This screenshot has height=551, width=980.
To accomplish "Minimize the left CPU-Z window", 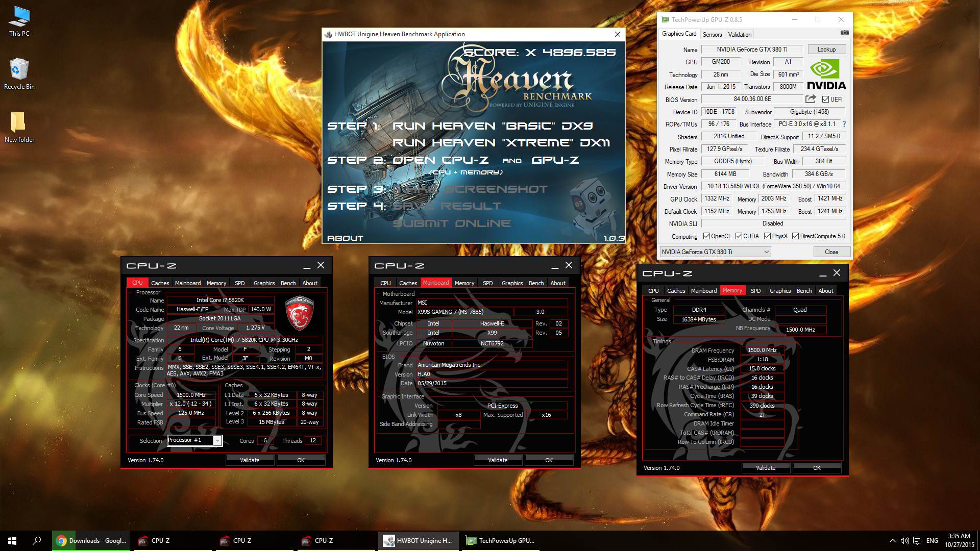I will tap(307, 265).
